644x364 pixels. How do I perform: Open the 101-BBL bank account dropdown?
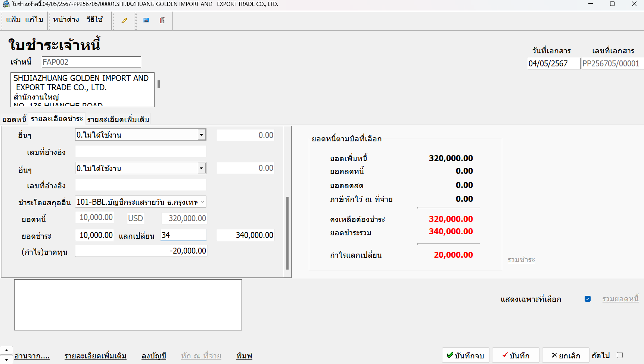[x=202, y=202]
